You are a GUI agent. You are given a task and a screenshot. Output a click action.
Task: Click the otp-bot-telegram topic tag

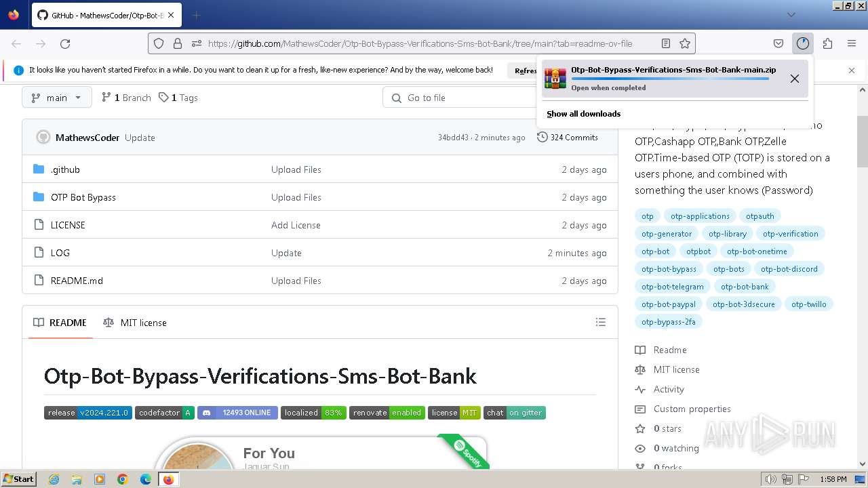point(673,287)
